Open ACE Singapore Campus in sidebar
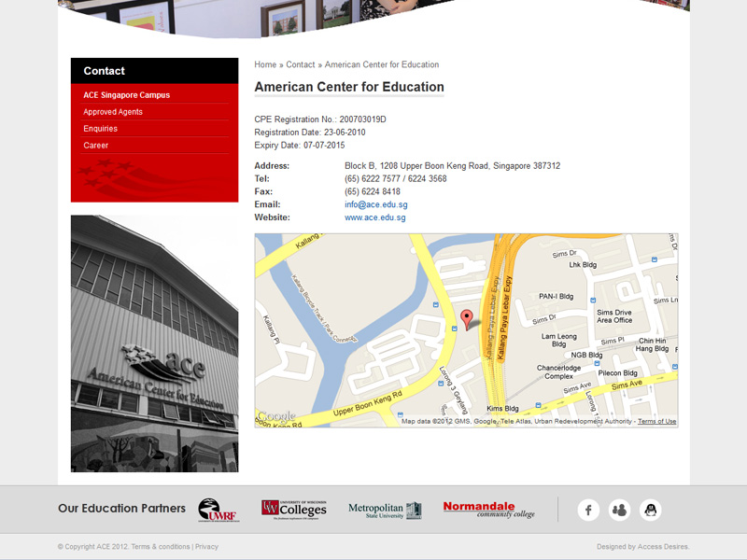The width and height of the screenshot is (747, 560). pos(127,95)
